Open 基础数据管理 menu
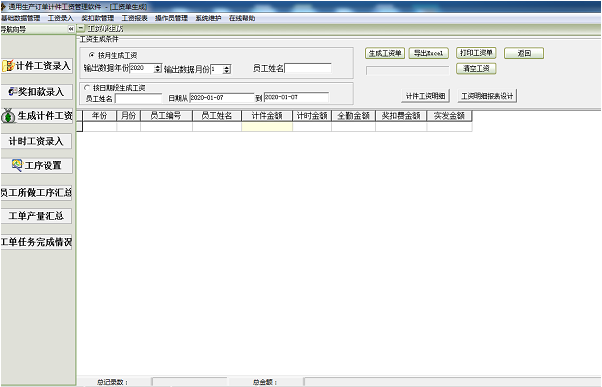Viewport: 602px width, 387px height. [20, 18]
